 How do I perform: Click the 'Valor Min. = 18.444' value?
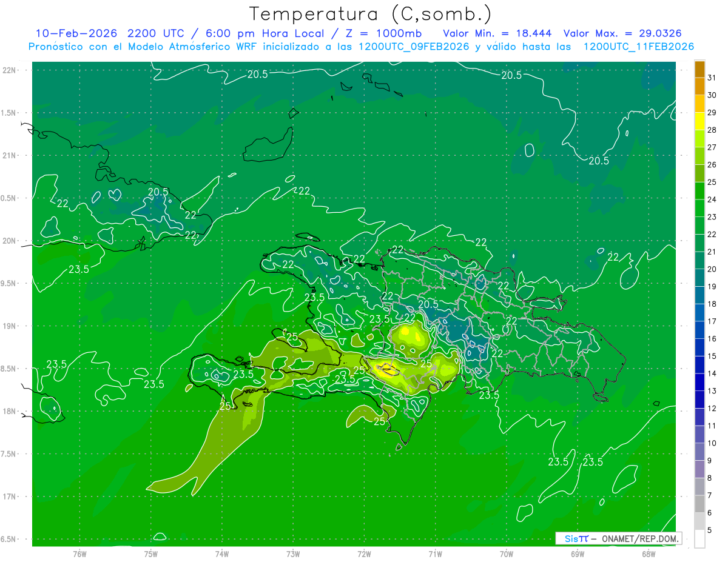coord(497,33)
